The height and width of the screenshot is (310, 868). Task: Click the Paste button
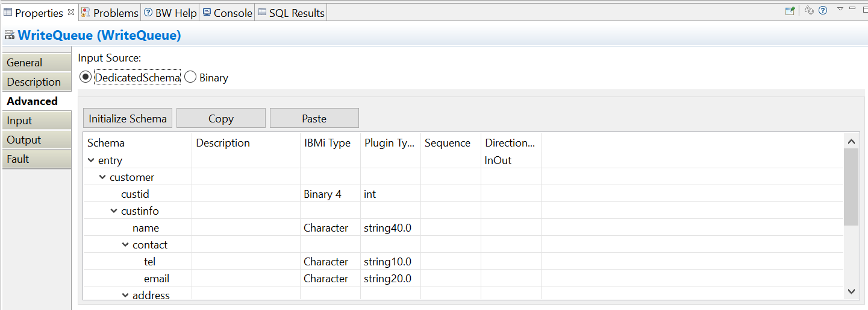(x=314, y=119)
